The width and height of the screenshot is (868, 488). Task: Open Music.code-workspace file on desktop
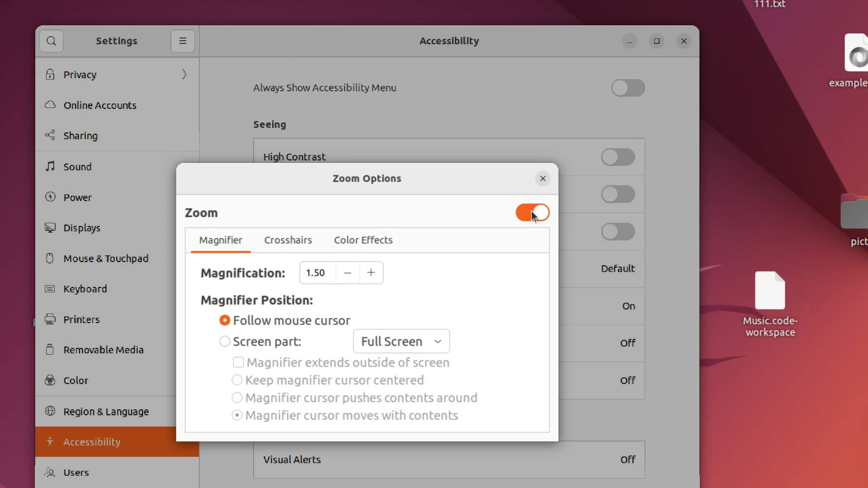769,291
